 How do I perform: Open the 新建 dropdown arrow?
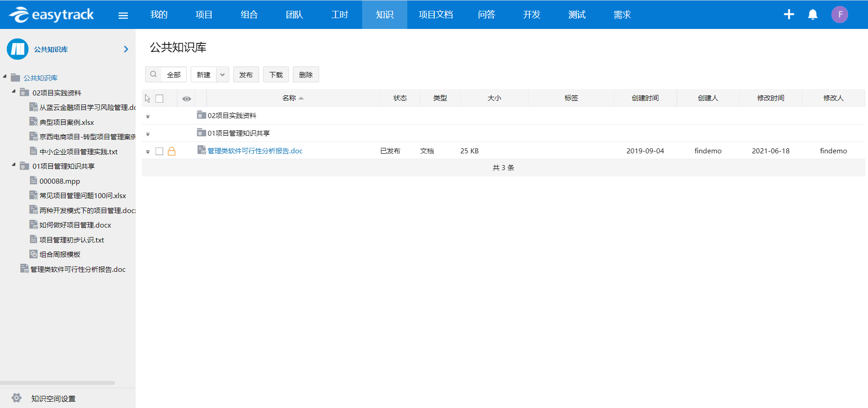click(x=222, y=75)
